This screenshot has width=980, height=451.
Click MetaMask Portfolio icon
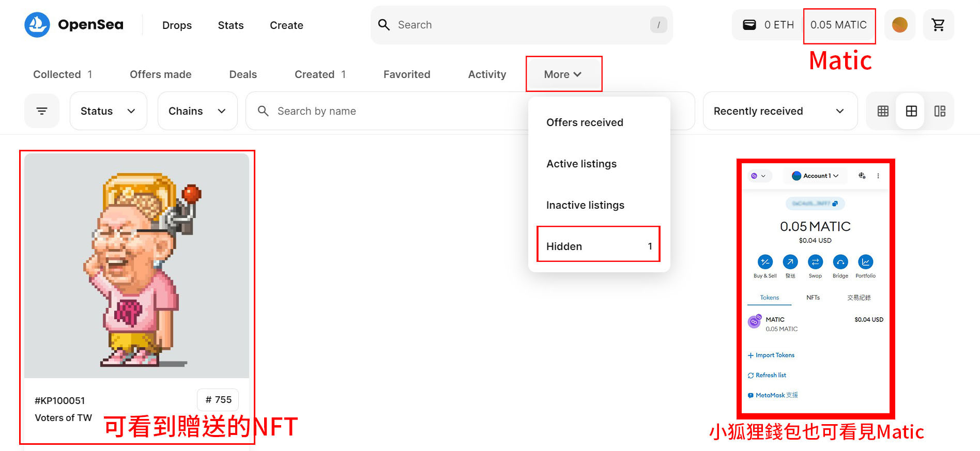(x=865, y=262)
